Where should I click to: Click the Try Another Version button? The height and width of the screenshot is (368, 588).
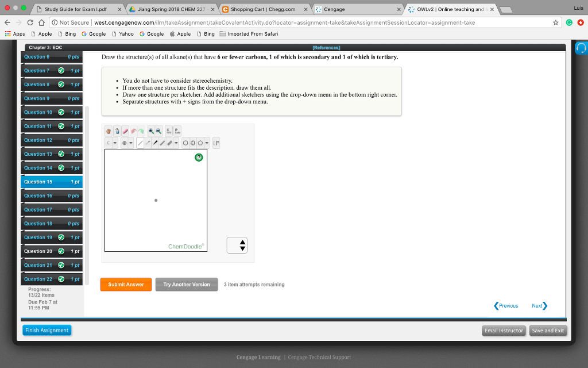(187, 285)
